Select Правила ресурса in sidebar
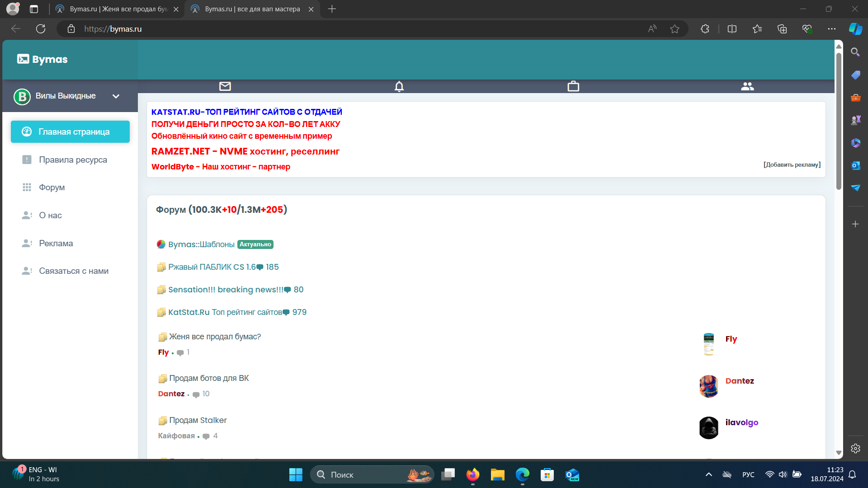Viewport: 868px width, 488px height. pos(73,160)
